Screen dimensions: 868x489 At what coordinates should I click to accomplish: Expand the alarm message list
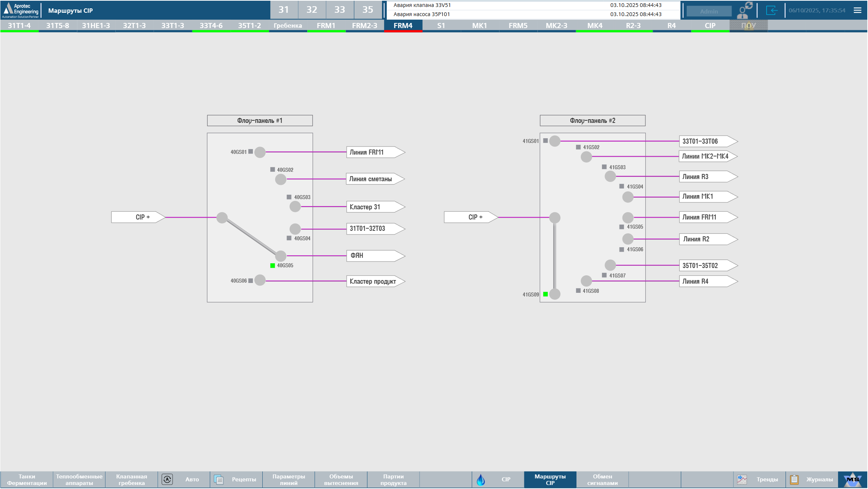tap(533, 10)
